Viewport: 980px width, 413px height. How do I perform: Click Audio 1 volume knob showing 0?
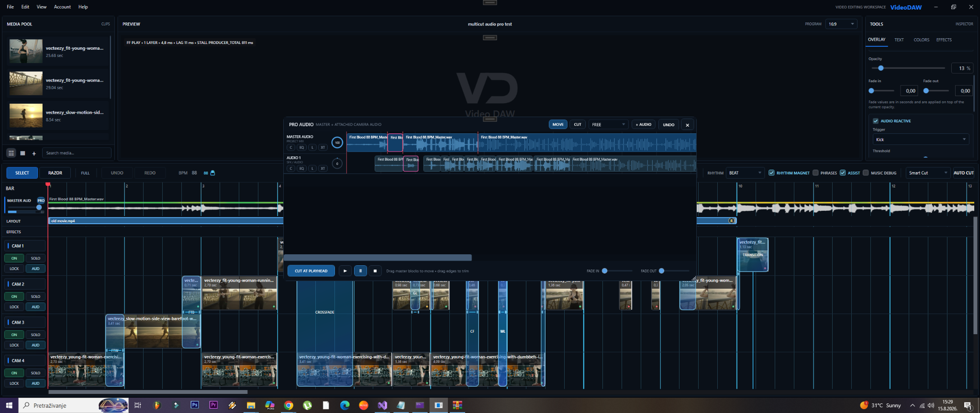tap(337, 163)
